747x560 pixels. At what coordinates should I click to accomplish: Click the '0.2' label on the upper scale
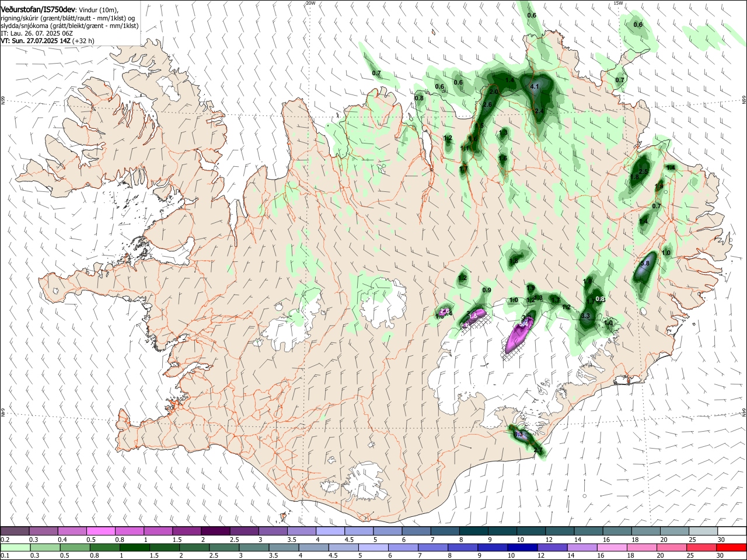click(4, 540)
